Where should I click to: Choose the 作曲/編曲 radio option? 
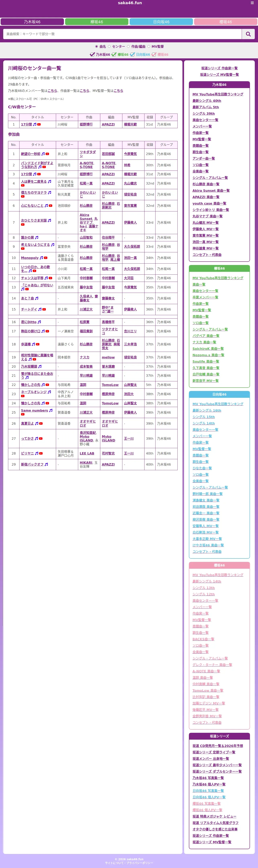(x=128, y=47)
